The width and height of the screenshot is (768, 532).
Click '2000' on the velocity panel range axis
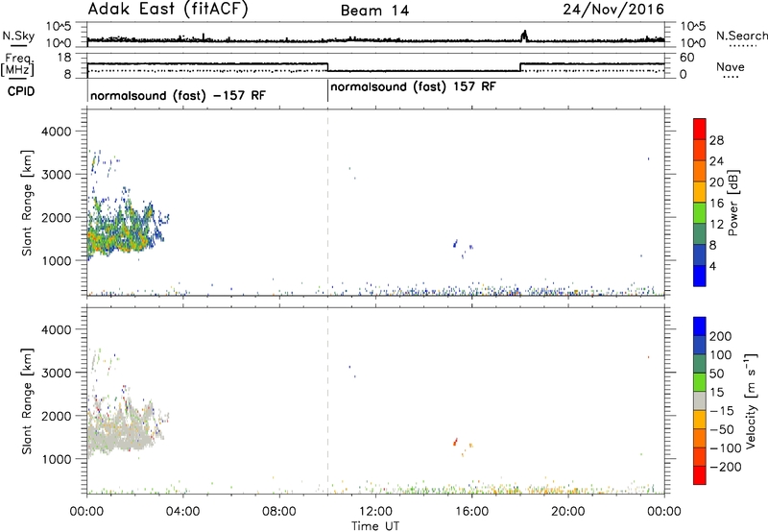57,416
